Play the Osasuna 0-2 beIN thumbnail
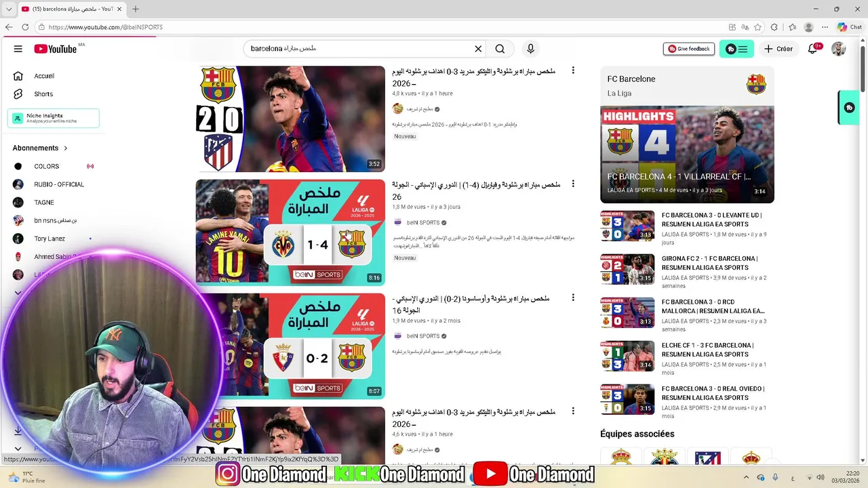This screenshot has height=488, width=868. pos(290,346)
